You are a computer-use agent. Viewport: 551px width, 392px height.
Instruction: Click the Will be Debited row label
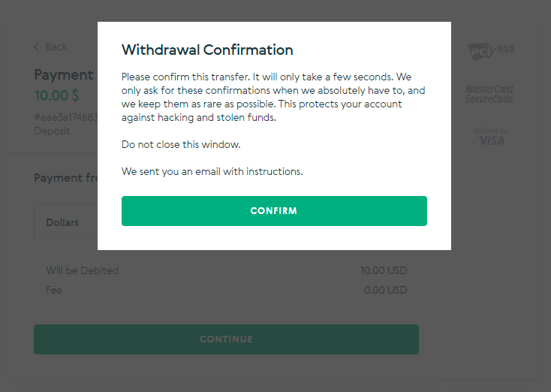click(82, 270)
